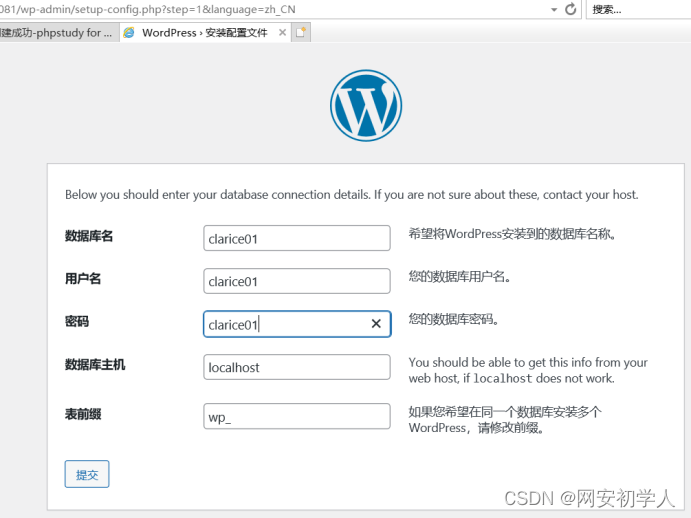
Task: Click the '希望将WordPress安装到的数据库名称' description
Action: [x=512, y=234]
